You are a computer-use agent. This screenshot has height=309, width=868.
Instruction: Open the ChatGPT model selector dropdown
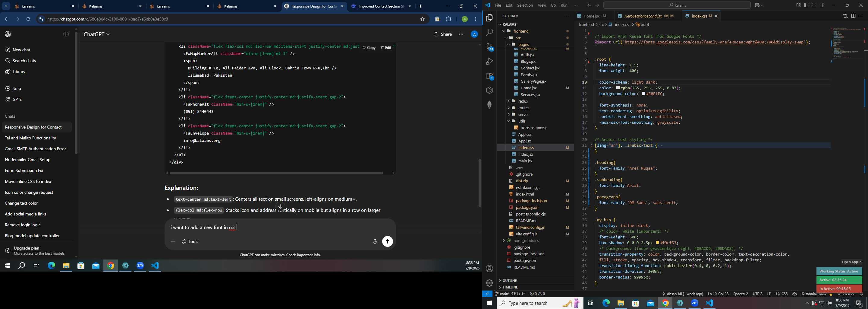(97, 34)
